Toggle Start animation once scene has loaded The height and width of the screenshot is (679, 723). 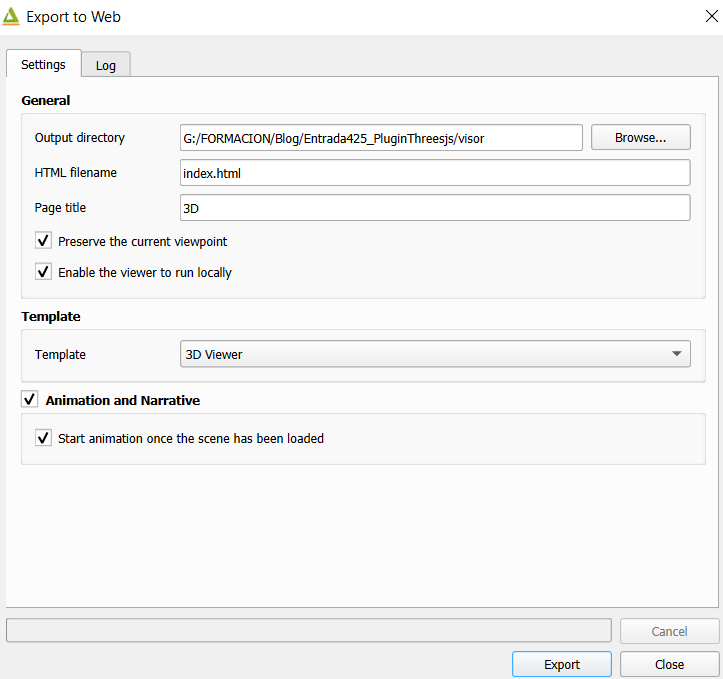pyautogui.click(x=43, y=437)
